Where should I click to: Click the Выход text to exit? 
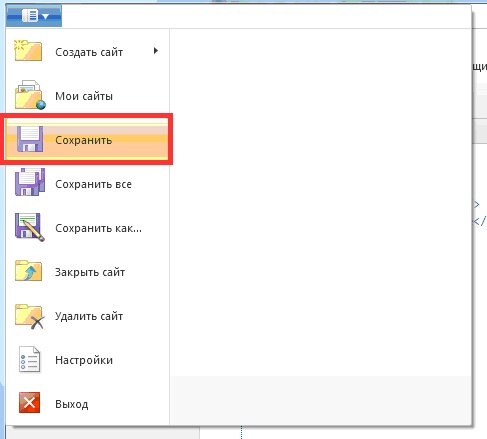click(x=72, y=404)
